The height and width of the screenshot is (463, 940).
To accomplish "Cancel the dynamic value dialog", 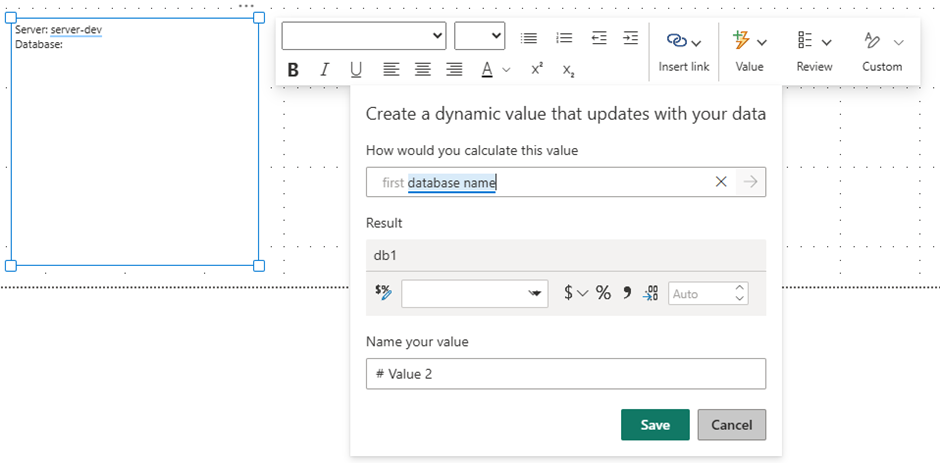I will 731,425.
